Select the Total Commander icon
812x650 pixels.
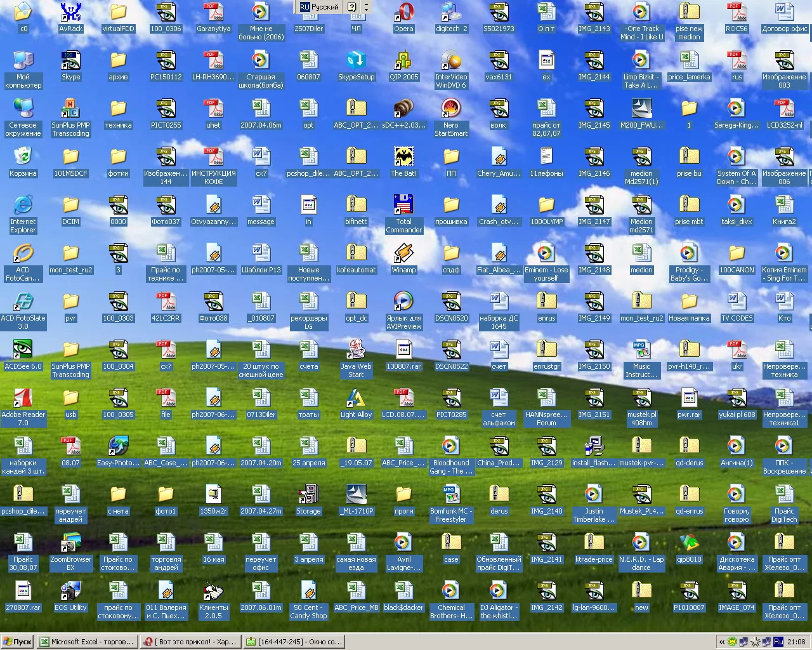[403, 214]
